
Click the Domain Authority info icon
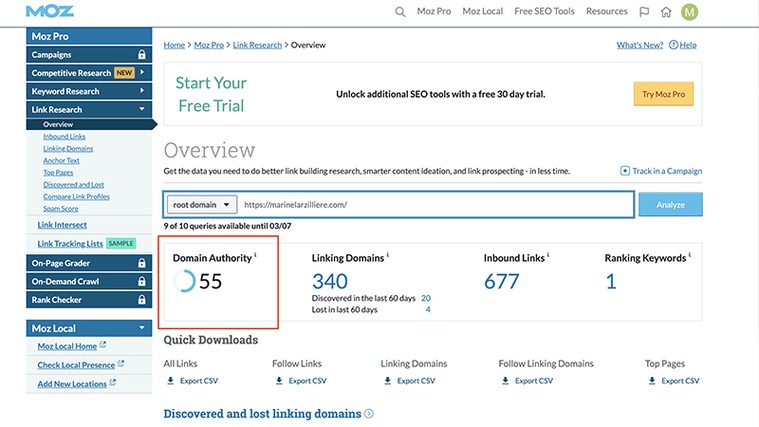(256, 254)
